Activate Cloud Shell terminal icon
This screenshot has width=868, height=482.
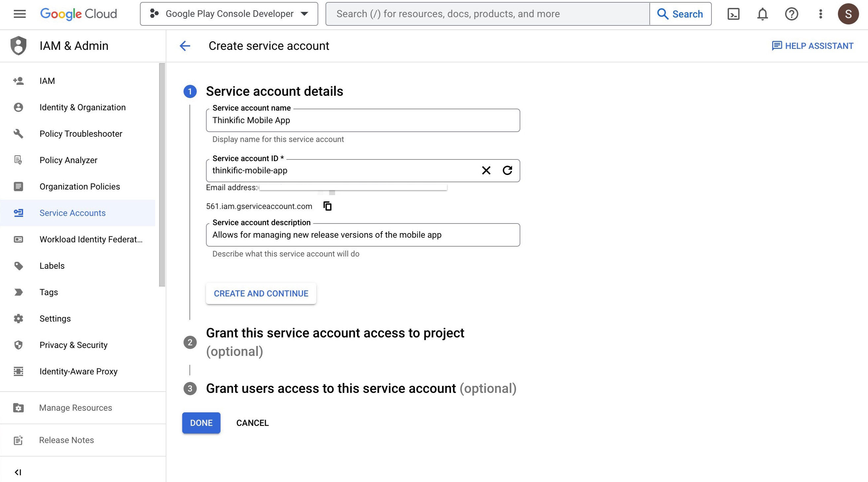click(734, 14)
